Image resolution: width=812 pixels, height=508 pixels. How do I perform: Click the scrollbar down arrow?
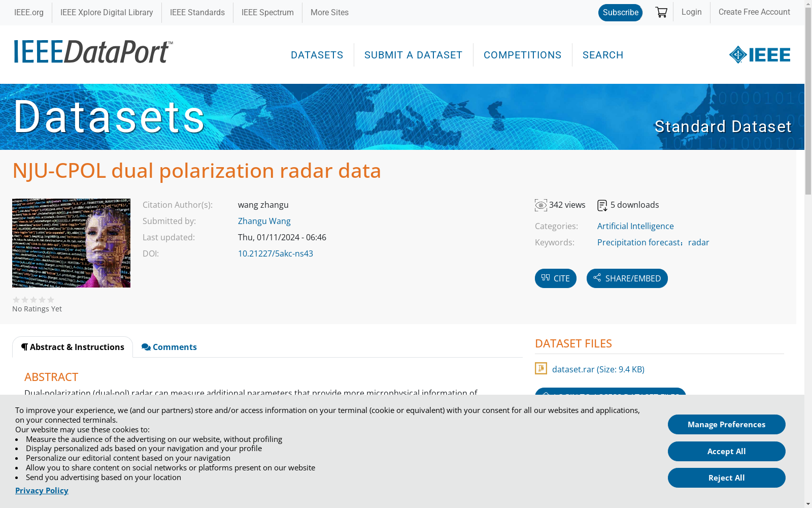808,504
